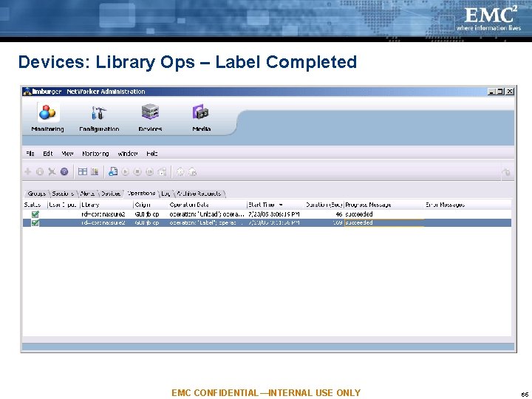
Task: Click the Start Time sort arrow
Action: (281, 205)
